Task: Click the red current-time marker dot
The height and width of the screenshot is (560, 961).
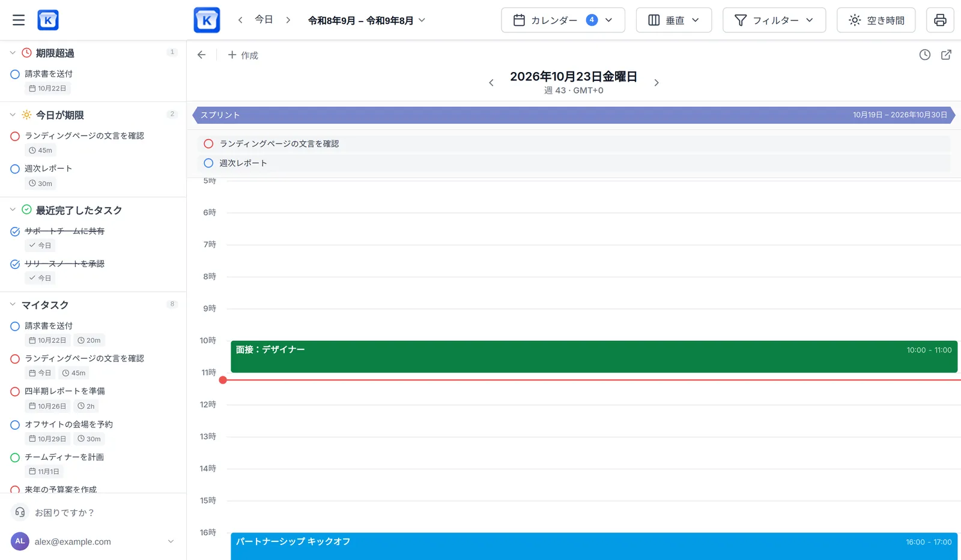Action: 223,380
